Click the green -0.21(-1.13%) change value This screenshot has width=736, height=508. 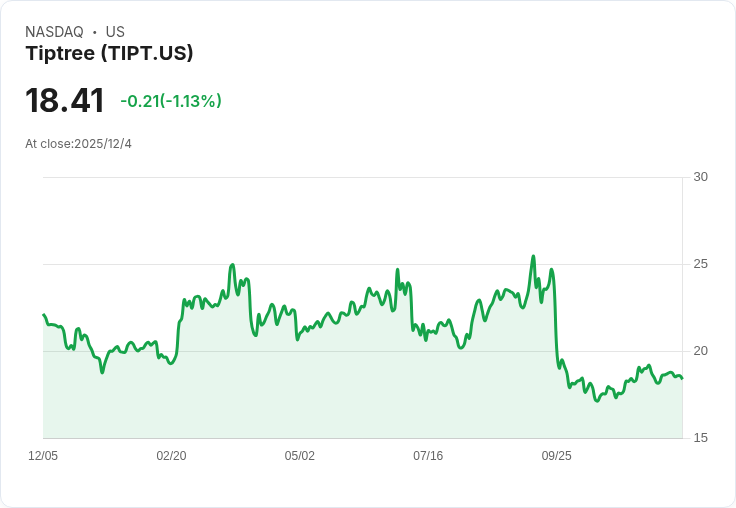pos(171,101)
